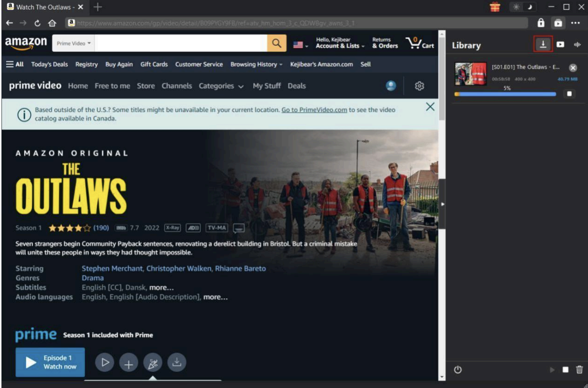Click the gift box icon in title bar
This screenshot has width=588, height=388.
495,7
